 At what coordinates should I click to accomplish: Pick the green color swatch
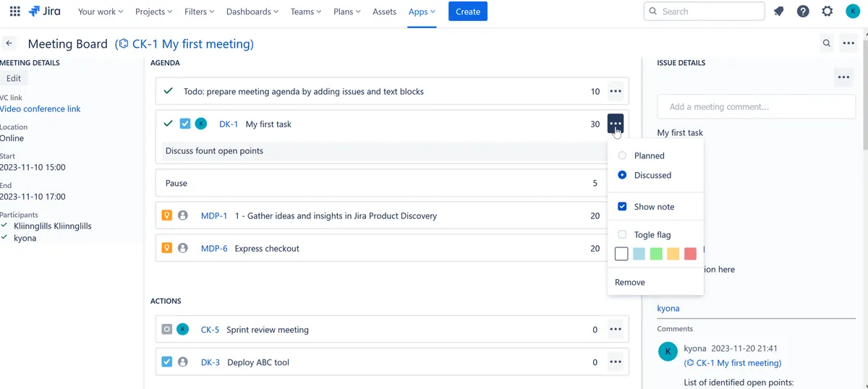656,254
